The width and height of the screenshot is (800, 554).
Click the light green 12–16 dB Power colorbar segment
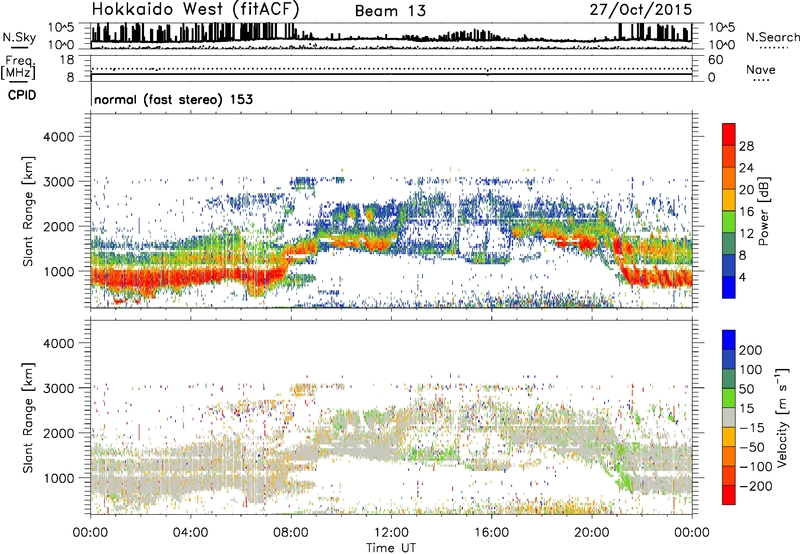729,222
